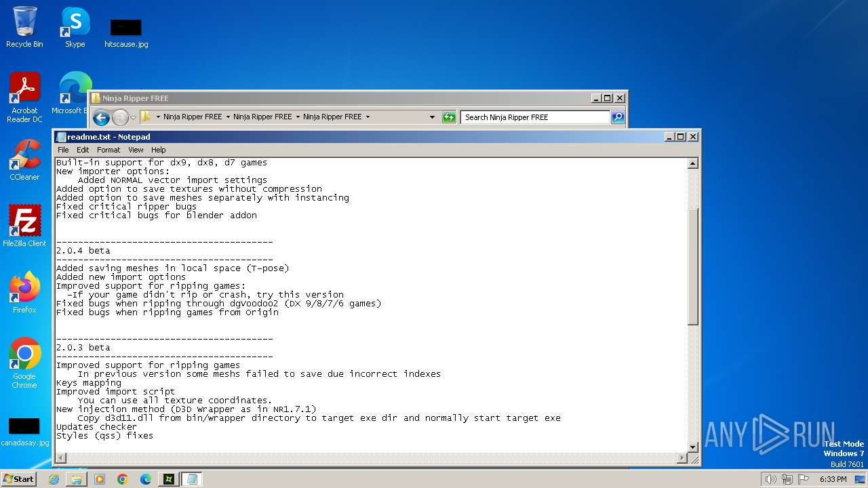Click the text line "2.0.4 beta"
868x488 pixels.
83,251
